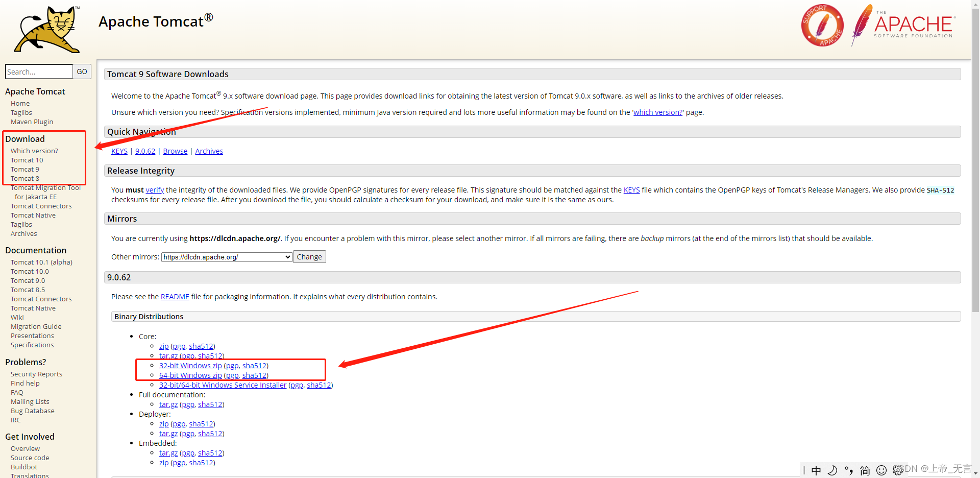Open Security Reports link
Image resolution: width=980 pixels, height=478 pixels.
(x=36, y=374)
